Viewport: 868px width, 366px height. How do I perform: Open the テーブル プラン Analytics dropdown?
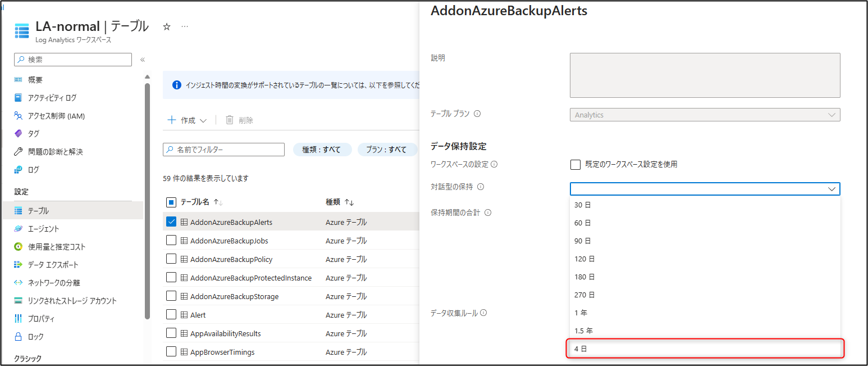pyautogui.click(x=705, y=115)
